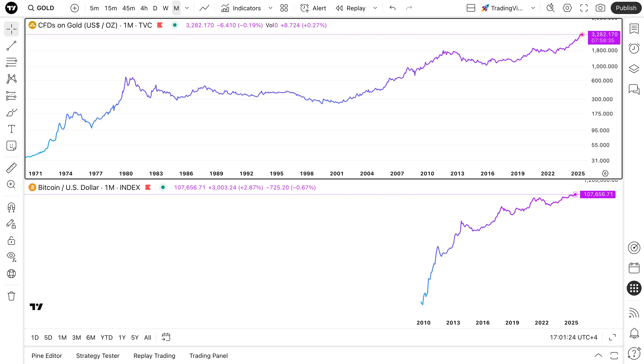Click the gold price label 3,282.170
The image size is (644, 364).
604,35
